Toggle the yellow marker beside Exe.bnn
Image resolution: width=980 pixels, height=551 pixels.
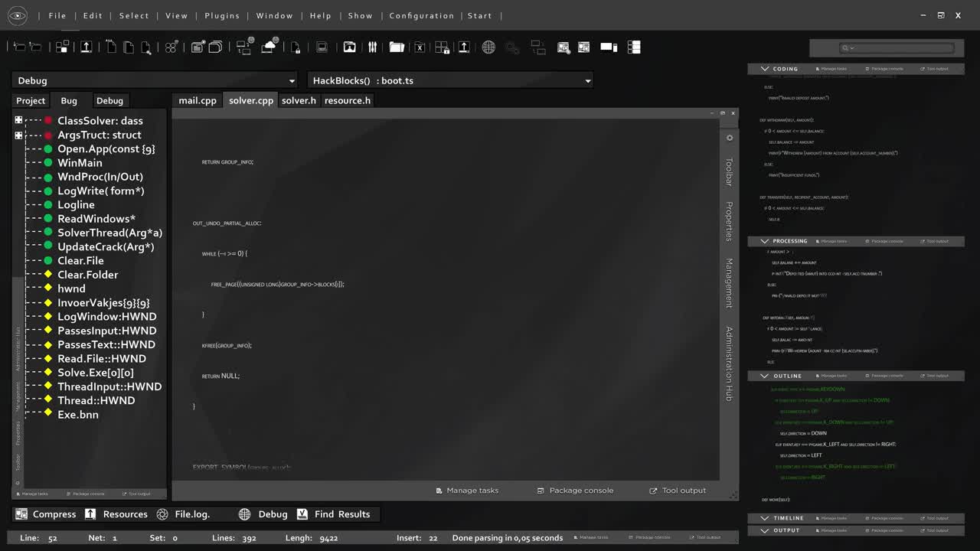(46, 414)
